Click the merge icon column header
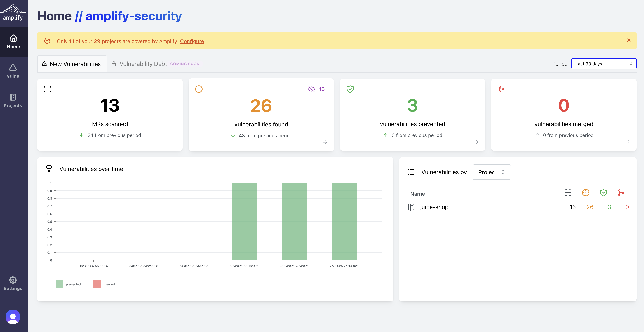 click(x=621, y=193)
